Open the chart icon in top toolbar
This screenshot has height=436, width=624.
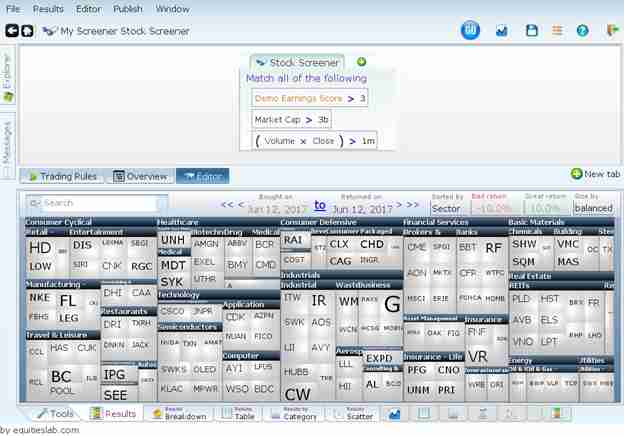[x=501, y=31]
